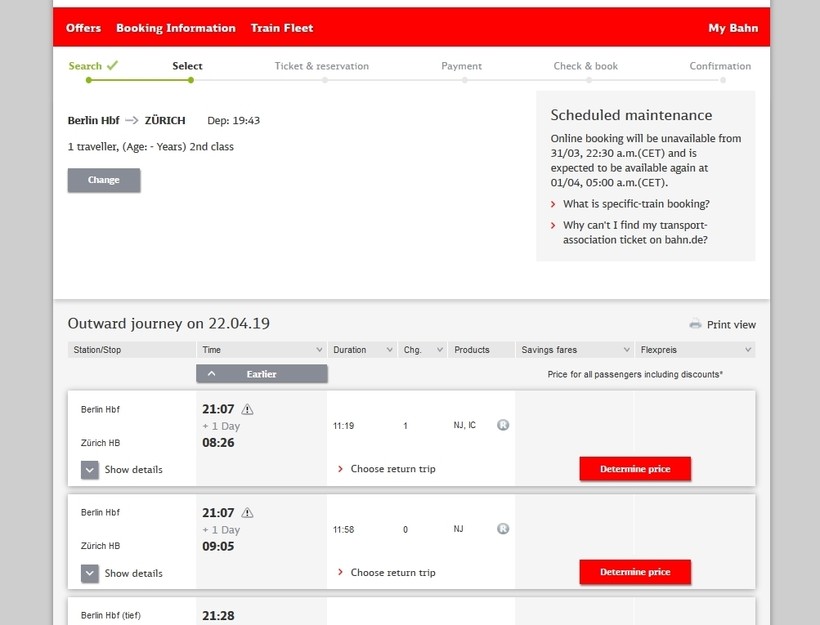Open Train Fleet menu
The image size is (820, 625).
[x=282, y=28]
